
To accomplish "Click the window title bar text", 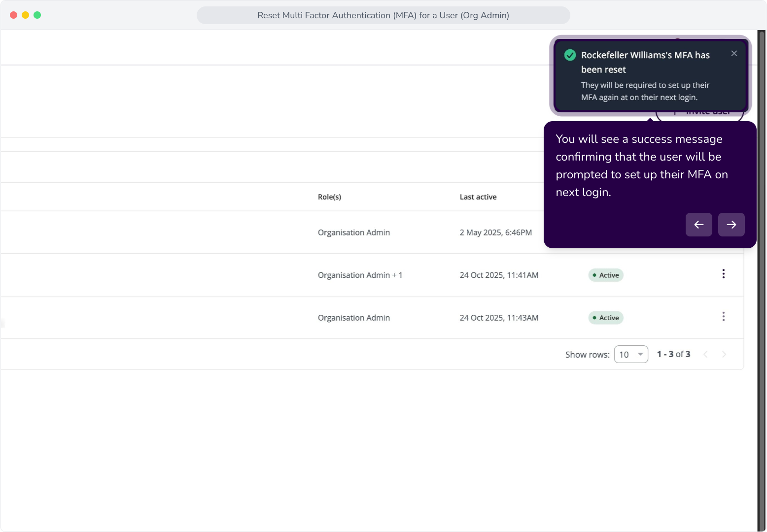I will [x=383, y=15].
